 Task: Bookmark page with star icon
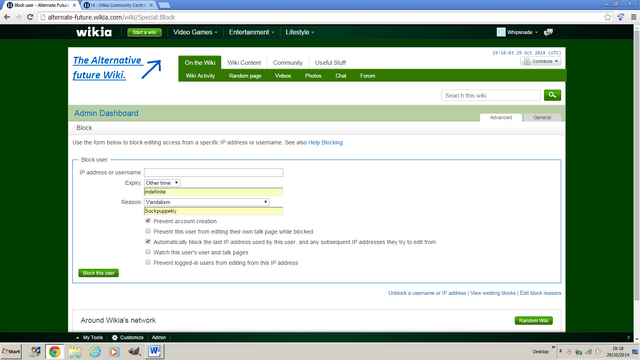(608, 17)
